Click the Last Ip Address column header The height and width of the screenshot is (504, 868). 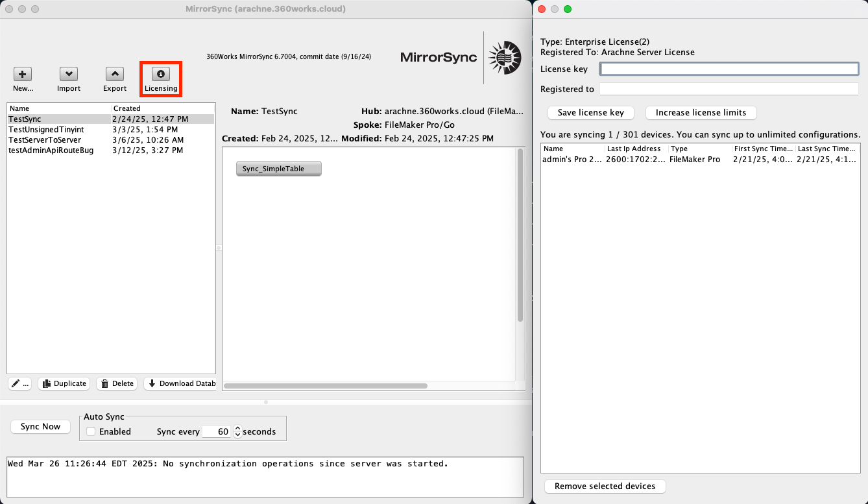[x=636, y=149]
